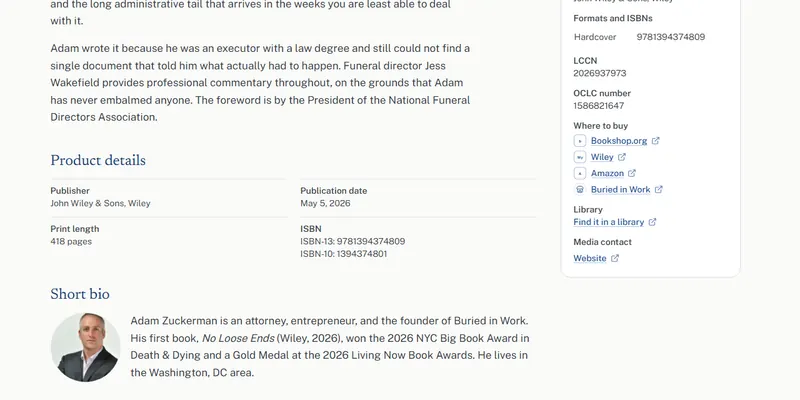Click external-link icon beside Website
The image size is (800, 400).
[615, 258]
